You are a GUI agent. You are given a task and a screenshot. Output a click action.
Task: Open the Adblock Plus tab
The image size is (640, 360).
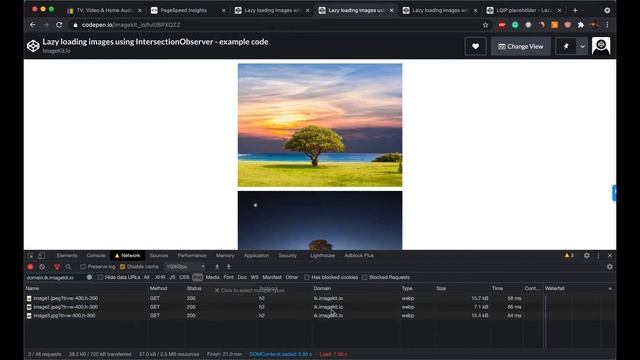[x=359, y=256]
